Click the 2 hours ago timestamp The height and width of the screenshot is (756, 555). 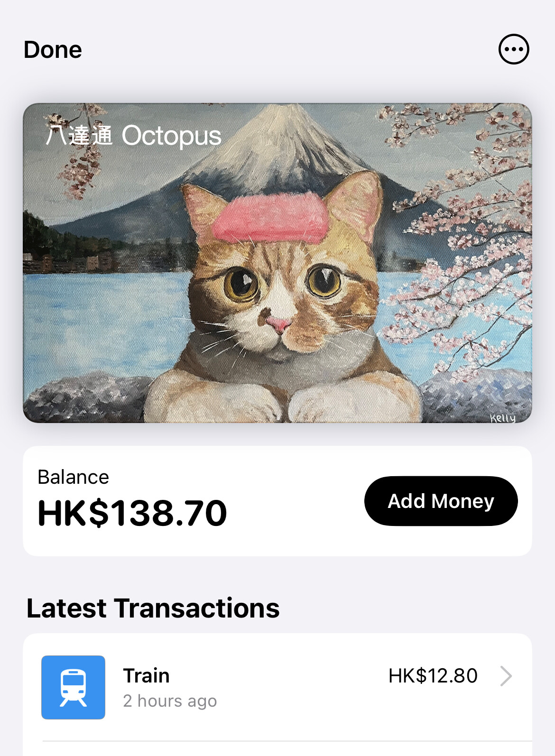point(170,701)
